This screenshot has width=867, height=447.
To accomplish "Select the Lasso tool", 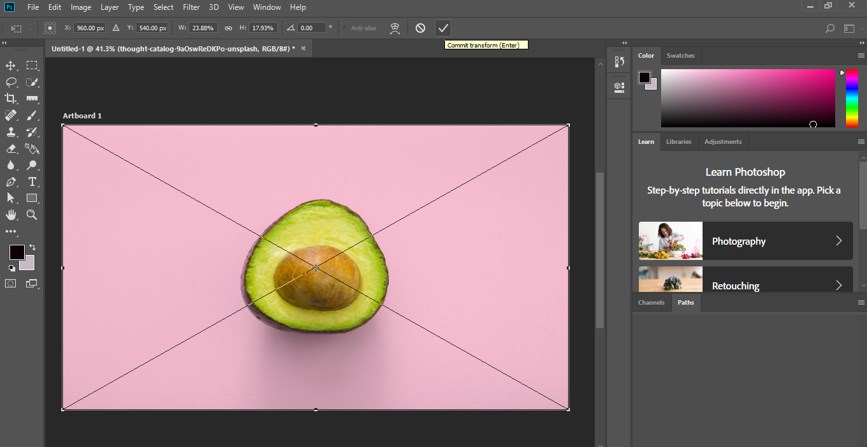I will point(11,83).
